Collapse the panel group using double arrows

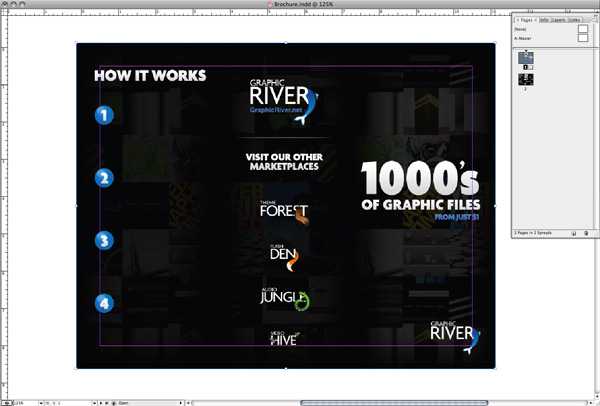[x=596, y=15]
